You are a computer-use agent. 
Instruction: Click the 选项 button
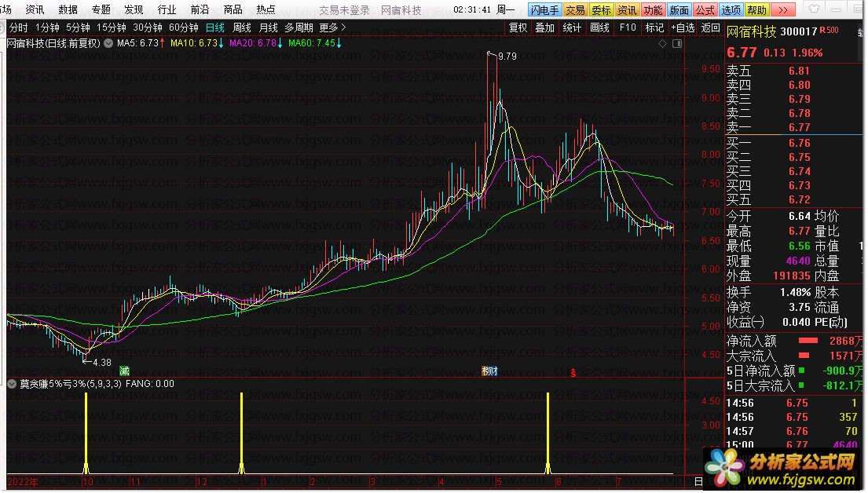click(731, 10)
